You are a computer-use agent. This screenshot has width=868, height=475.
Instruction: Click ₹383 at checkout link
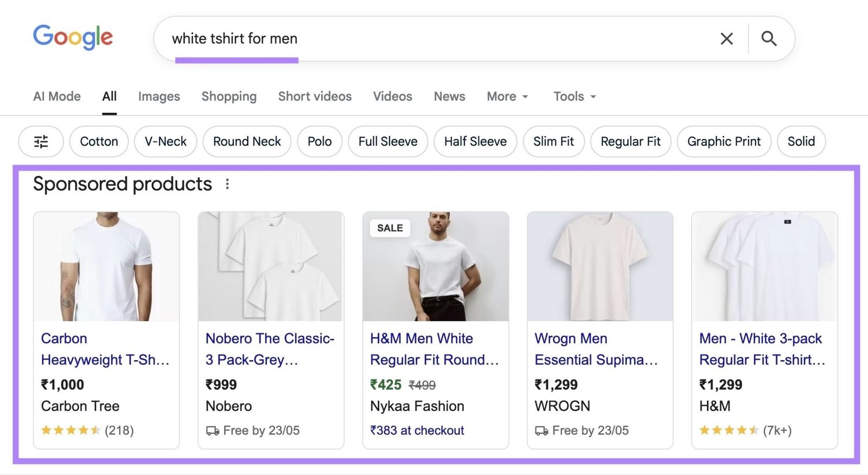[417, 431]
